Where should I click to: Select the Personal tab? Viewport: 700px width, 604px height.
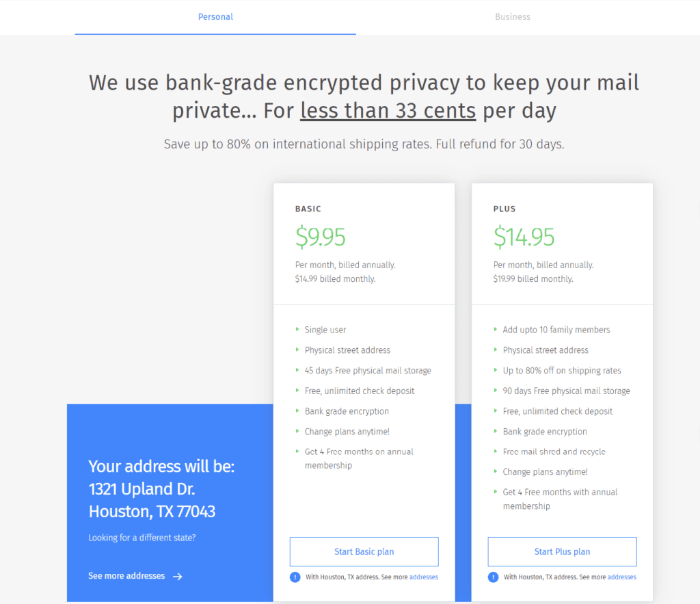tap(215, 16)
